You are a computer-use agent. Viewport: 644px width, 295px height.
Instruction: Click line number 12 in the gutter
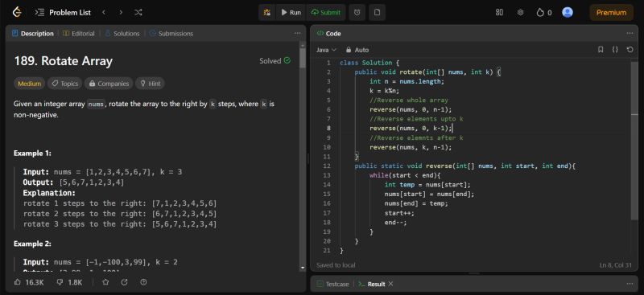(x=327, y=166)
